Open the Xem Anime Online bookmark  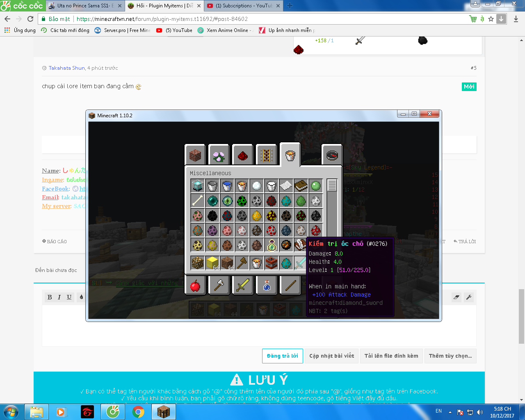coord(226,30)
